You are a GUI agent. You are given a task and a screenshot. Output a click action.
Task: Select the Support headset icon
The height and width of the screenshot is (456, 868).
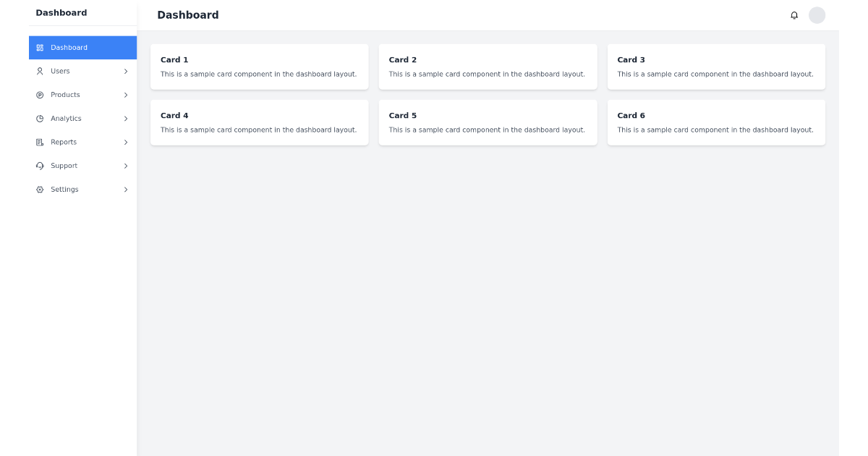coord(40,166)
